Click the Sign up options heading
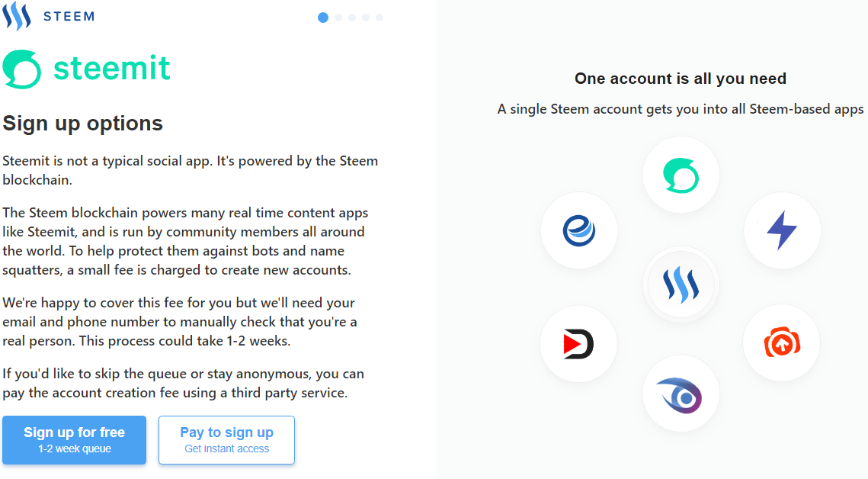Image resolution: width=868 pixels, height=479 pixels. (83, 124)
